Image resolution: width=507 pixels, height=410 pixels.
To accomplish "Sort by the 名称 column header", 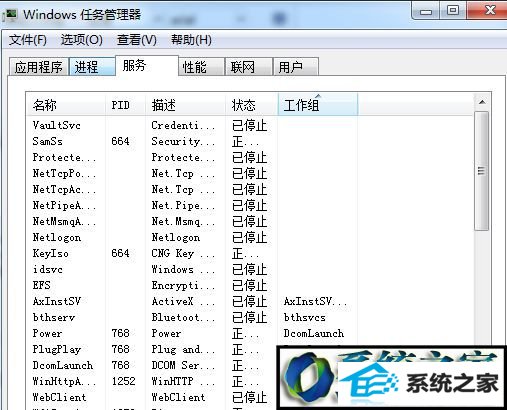I will (66, 105).
